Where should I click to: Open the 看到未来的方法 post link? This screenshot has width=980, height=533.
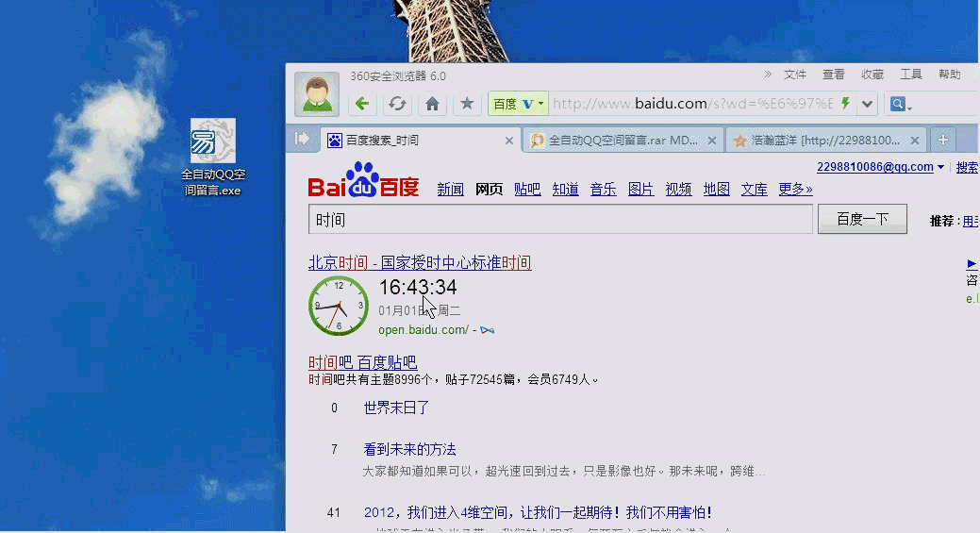[409, 449]
